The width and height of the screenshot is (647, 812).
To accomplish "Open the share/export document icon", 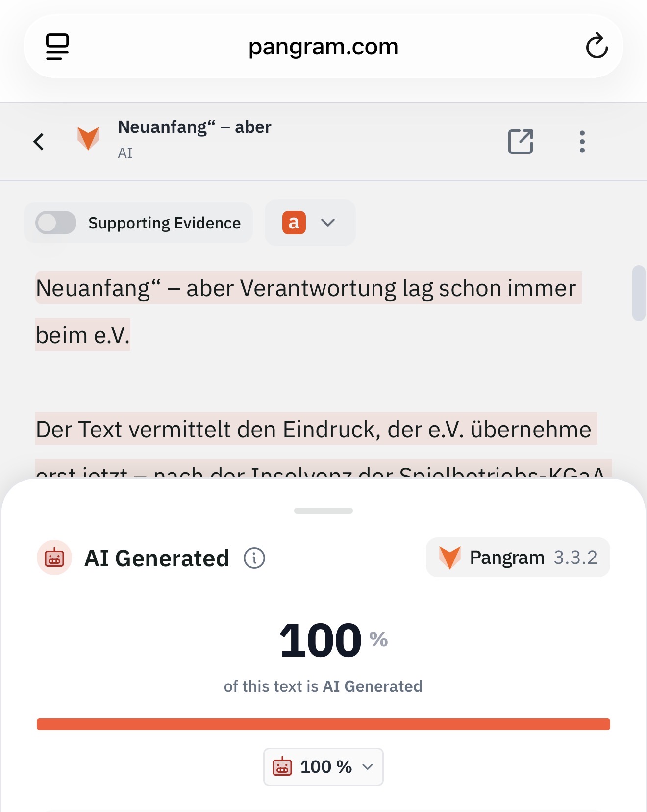I will (521, 142).
